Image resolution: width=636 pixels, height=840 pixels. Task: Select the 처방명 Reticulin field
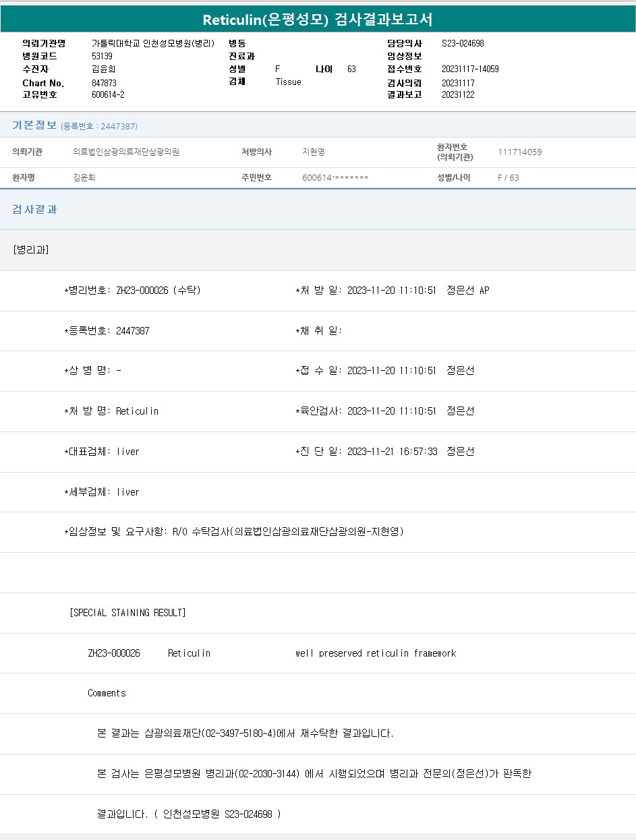pos(111,411)
